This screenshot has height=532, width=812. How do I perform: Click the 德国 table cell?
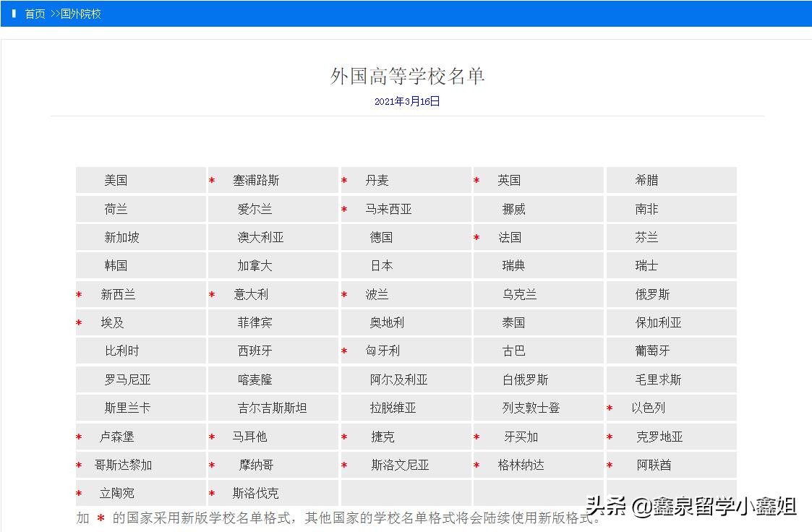click(x=381, y=237)
